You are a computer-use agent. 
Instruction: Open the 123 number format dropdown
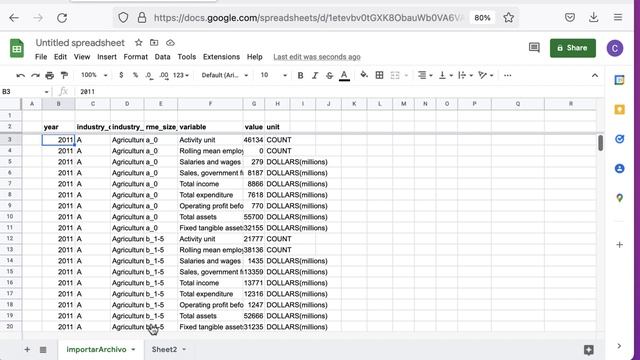[181, 76]
